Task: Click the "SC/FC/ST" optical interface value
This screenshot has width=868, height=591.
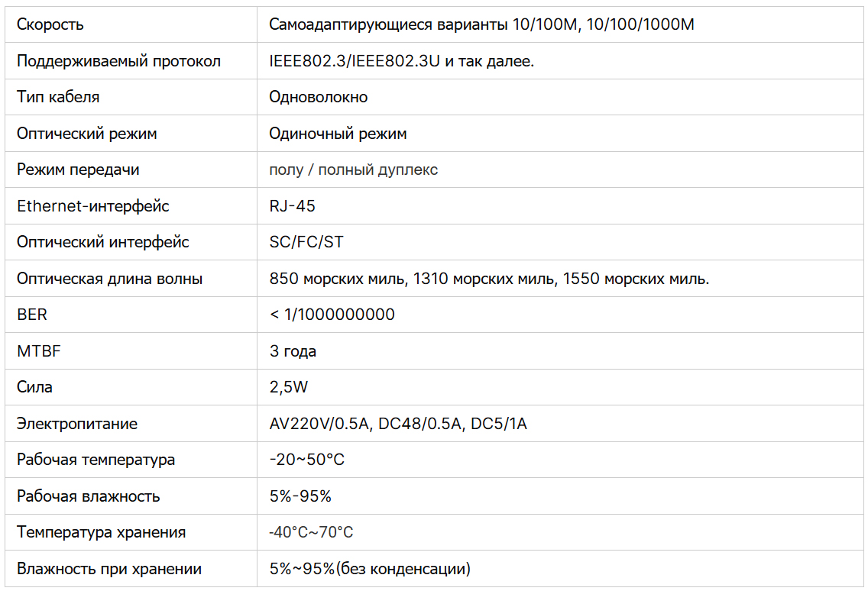Action: (x=306, y=242)
